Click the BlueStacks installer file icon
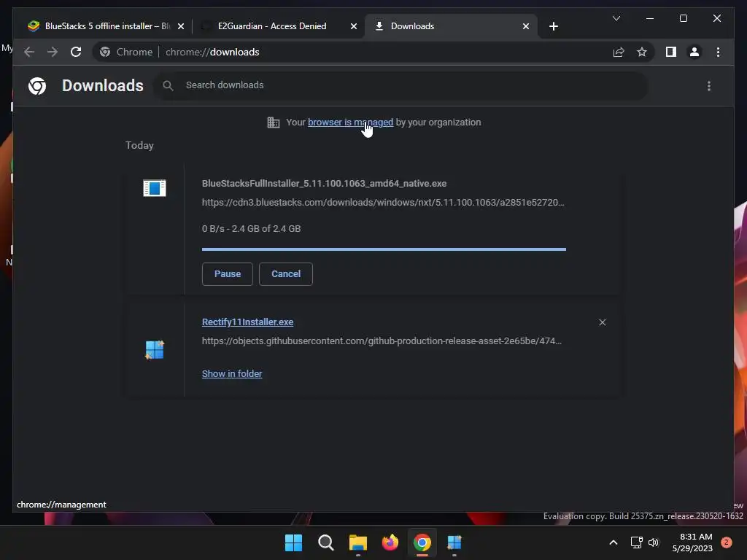 point(155,187)
